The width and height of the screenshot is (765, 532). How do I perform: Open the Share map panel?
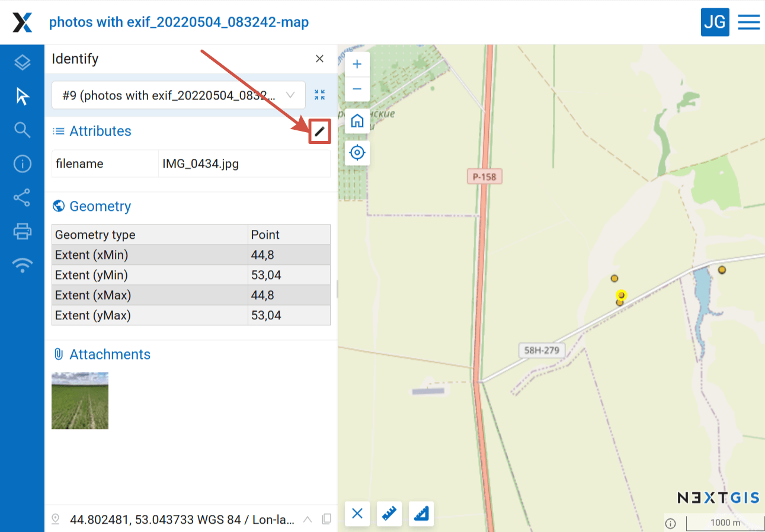(22, 197)
